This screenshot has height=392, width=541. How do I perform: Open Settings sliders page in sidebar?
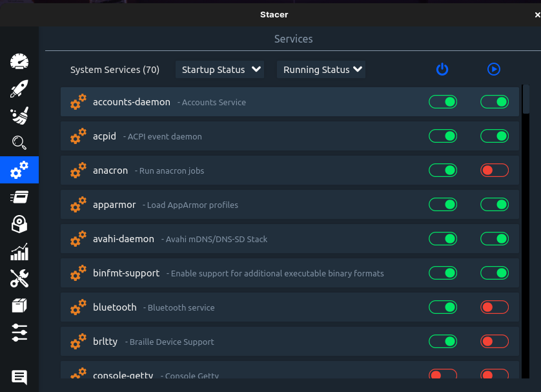click(19, 333)
